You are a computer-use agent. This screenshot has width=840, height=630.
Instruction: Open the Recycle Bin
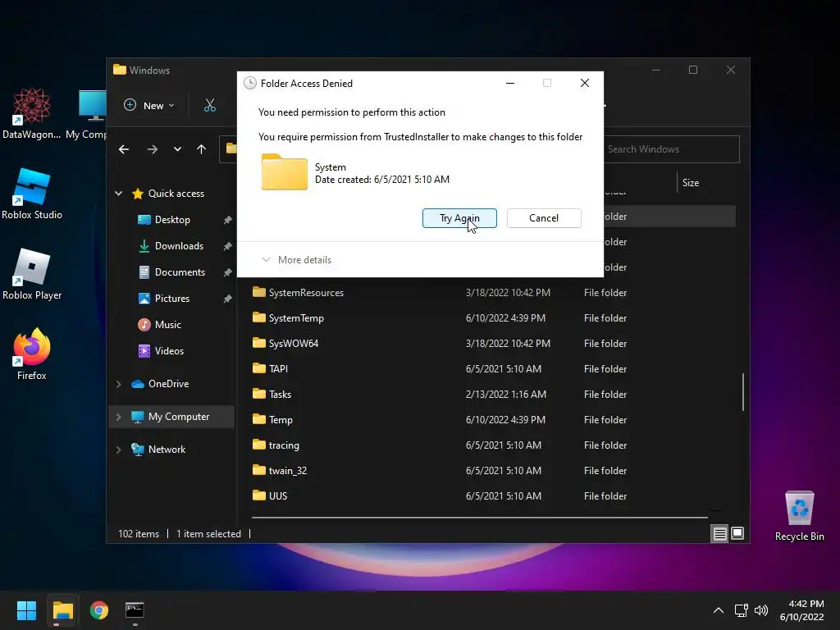(x=799, y=517)
